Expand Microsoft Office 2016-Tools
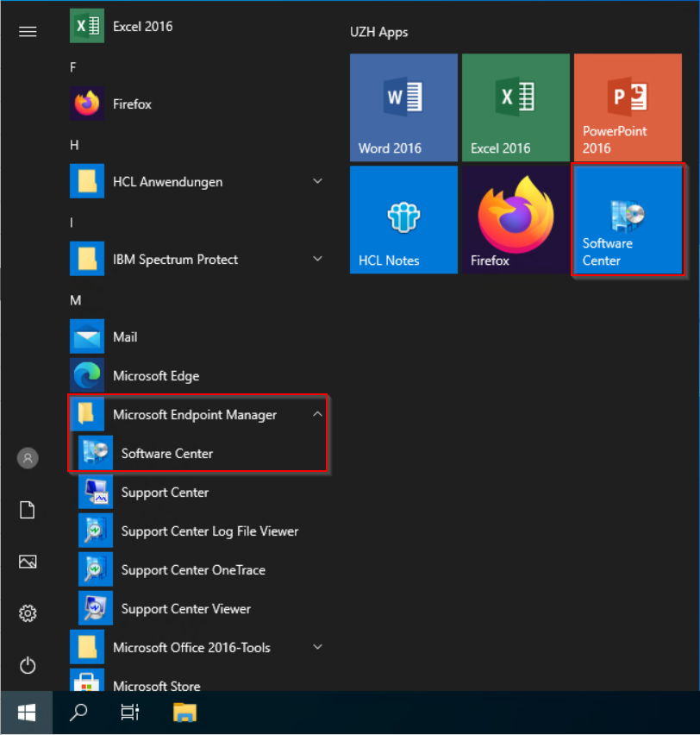This screenshot has width=700, height=735. click(x=317, y=647)
